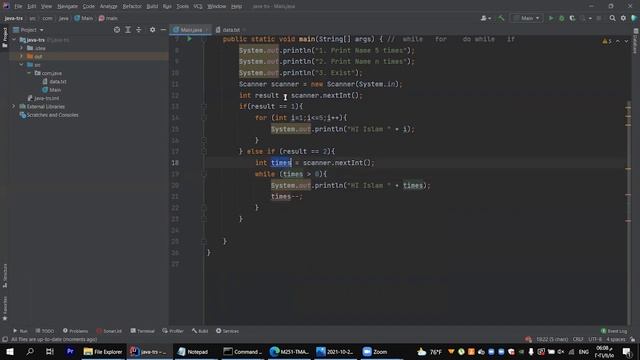Open the Run tool window
Viewport: 640px width, 360px height.
(x=20, y=331)
